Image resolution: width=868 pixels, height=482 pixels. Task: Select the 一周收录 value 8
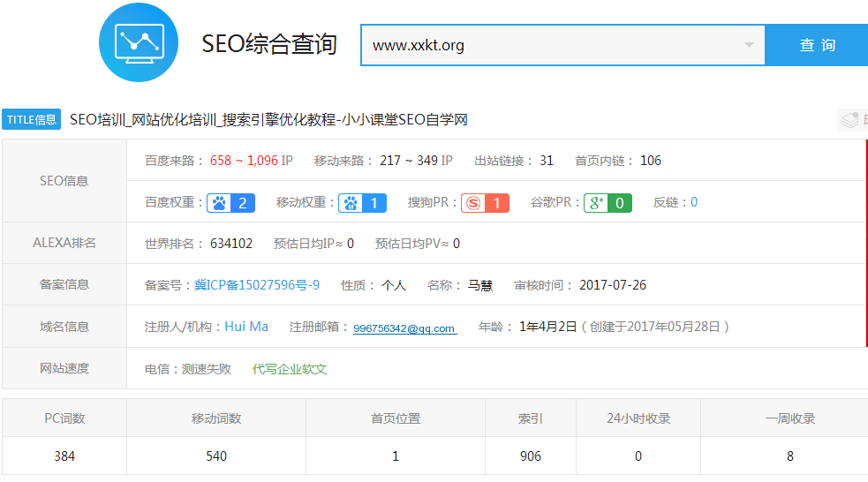(790, 456)
